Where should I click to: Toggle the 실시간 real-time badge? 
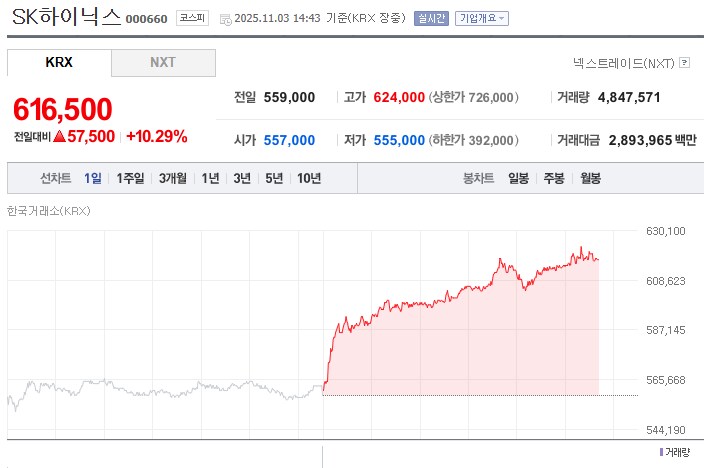[431, 18]
